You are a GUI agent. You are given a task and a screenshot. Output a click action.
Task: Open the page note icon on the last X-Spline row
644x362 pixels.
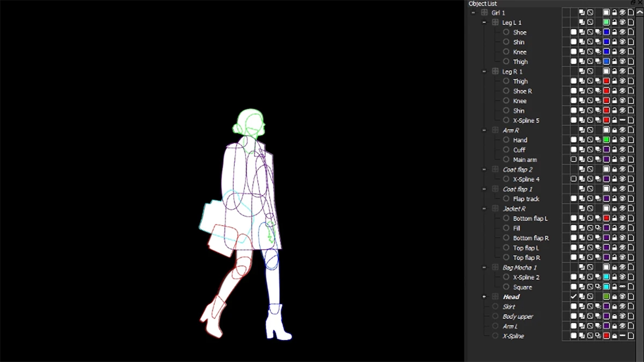(631, 336)
